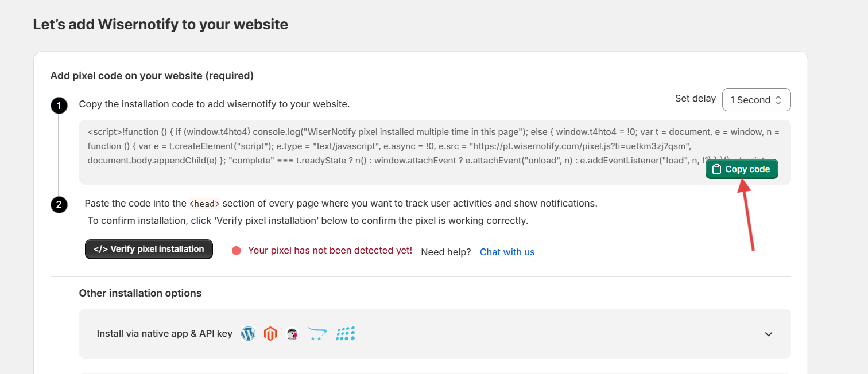Select the orange Magento logo icon
The image size is (868, 374).
click(270, 333)
